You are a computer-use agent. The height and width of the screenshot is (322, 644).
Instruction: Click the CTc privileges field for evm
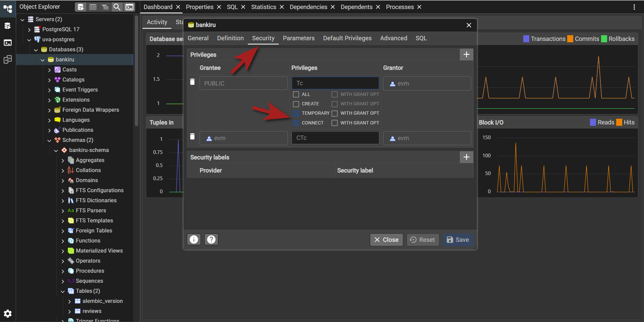coord(335,138)
